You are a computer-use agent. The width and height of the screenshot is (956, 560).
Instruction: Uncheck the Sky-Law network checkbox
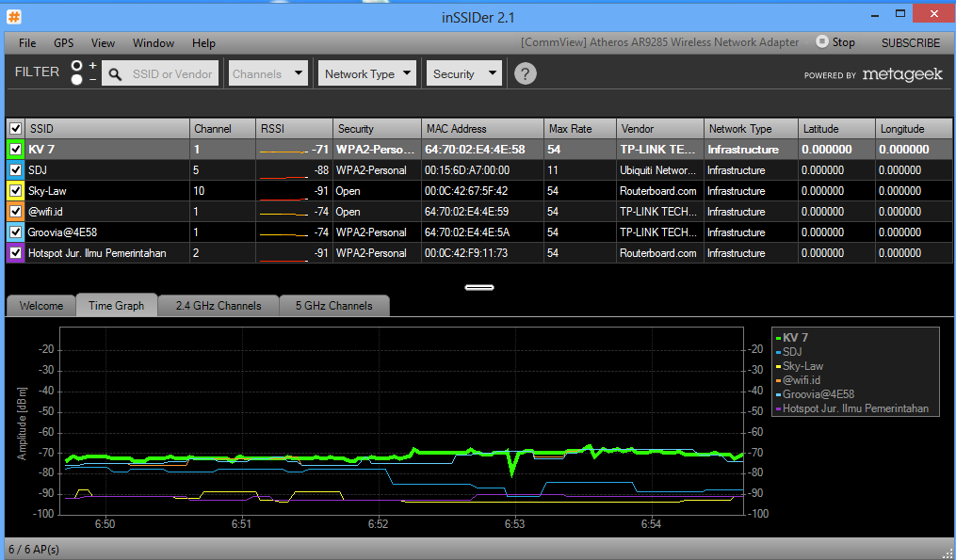point(16,191)
